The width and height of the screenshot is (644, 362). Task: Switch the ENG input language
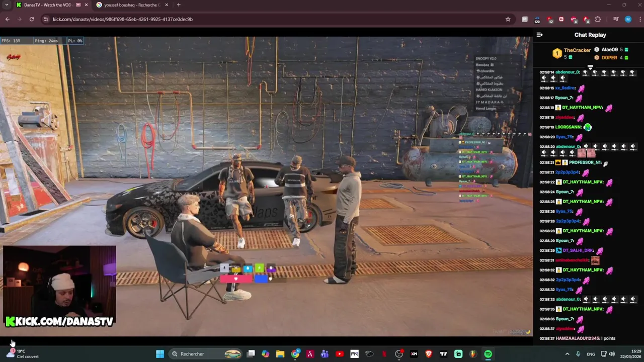click(591, 354)
